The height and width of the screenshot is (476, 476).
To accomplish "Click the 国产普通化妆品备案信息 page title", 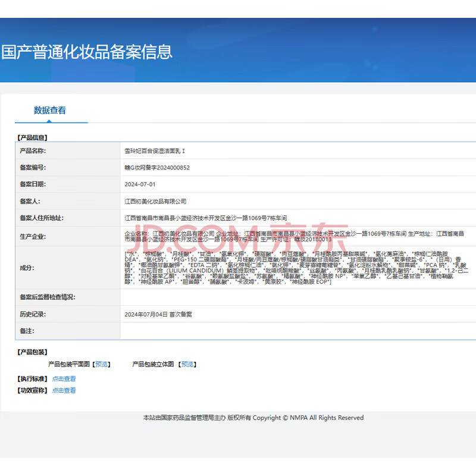I will click(x=87, y=52).
